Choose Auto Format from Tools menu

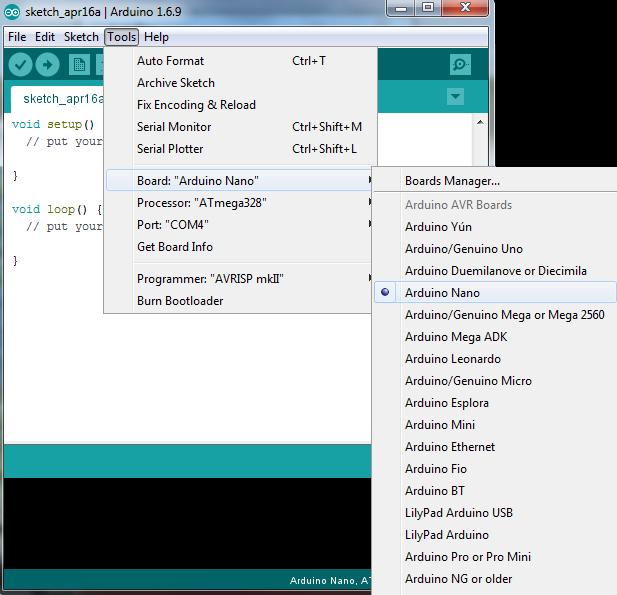coord(239,61)
